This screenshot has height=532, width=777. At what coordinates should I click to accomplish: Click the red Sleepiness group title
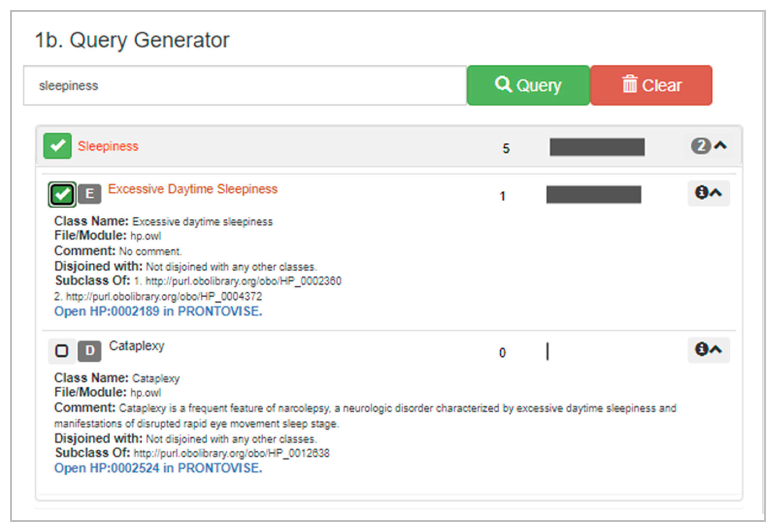point(108,146)
